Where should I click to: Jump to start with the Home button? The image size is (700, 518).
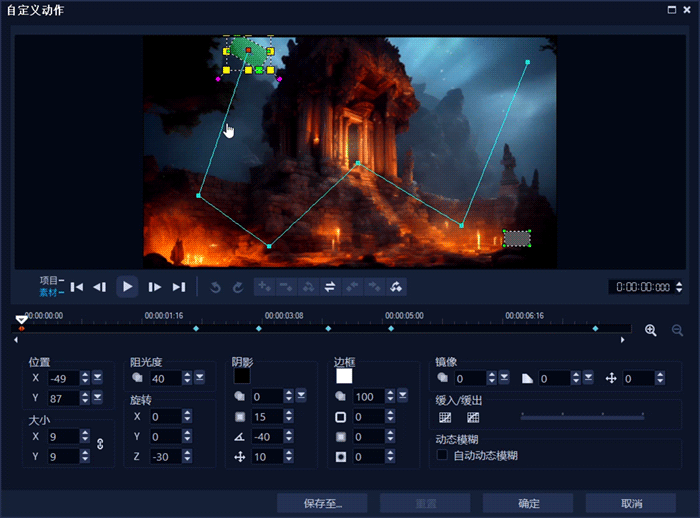pos(77,287)
